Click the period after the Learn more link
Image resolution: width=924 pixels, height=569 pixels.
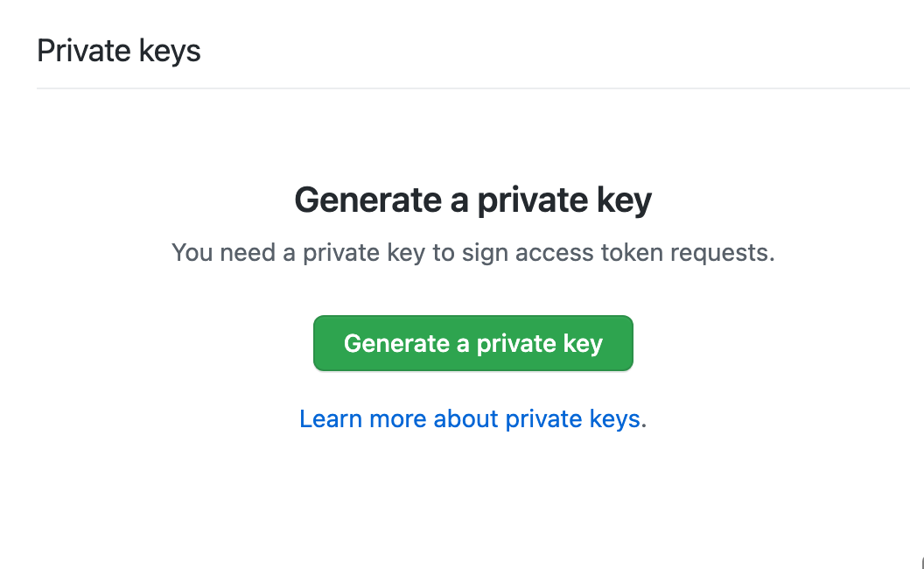click(x=644, y=421)
